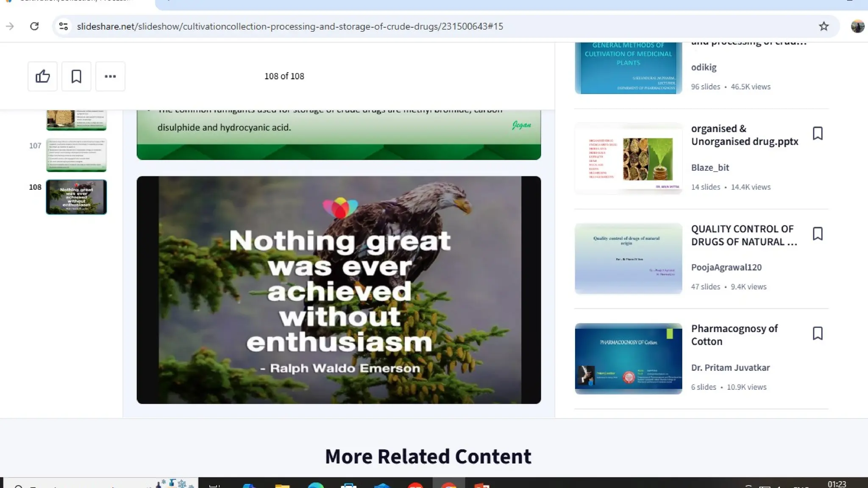The width and height of the screenshot is (868, 488).
Task: Go forward with browser arrow
Action: (10, 26)
